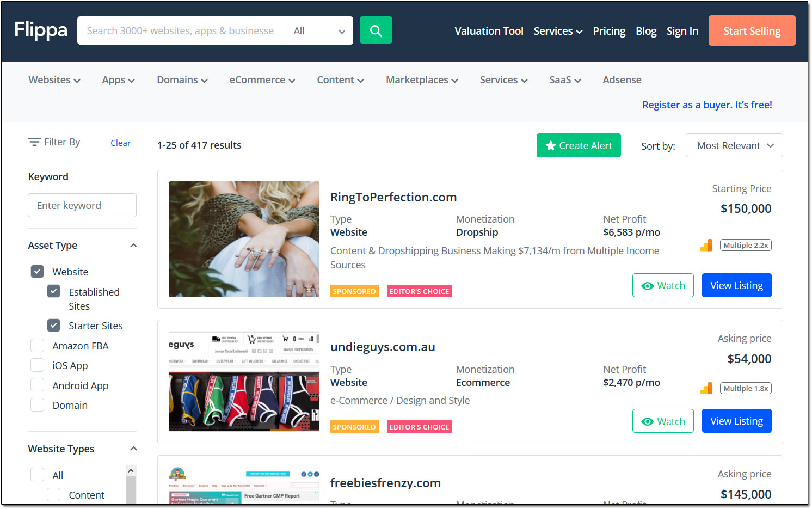
Task: View Listing for RingToPerfection.com
Action: [737, 285]
